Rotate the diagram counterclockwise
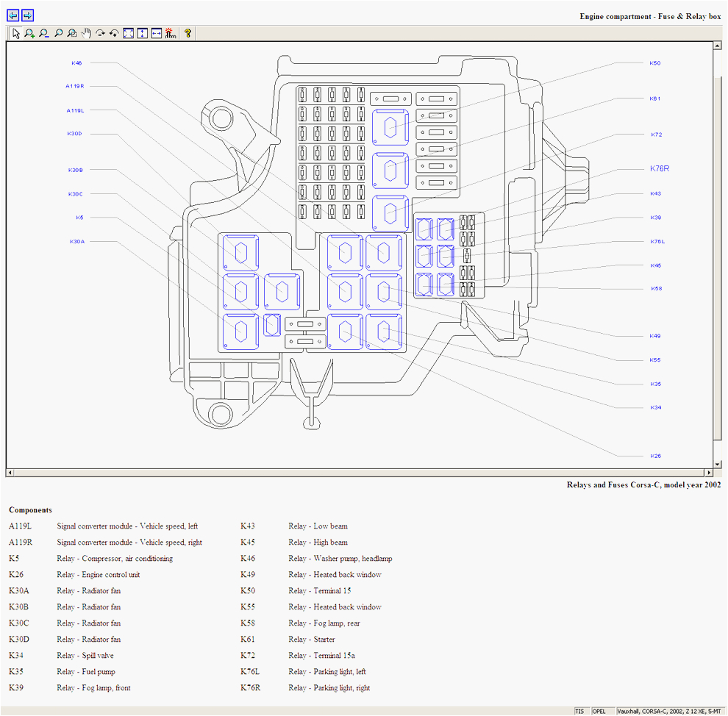The height and width of the screenshot is (716, 728). coord(114,33)
